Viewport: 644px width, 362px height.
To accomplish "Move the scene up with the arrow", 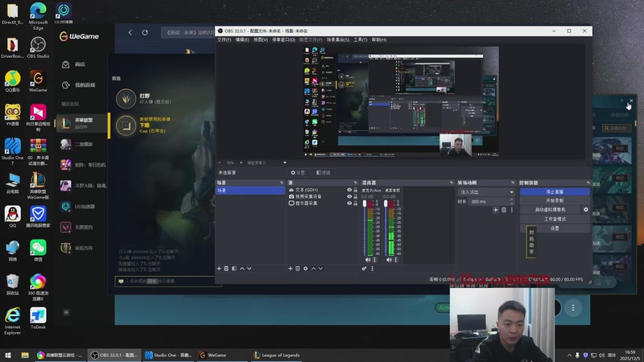I will (x=242, y=269).
